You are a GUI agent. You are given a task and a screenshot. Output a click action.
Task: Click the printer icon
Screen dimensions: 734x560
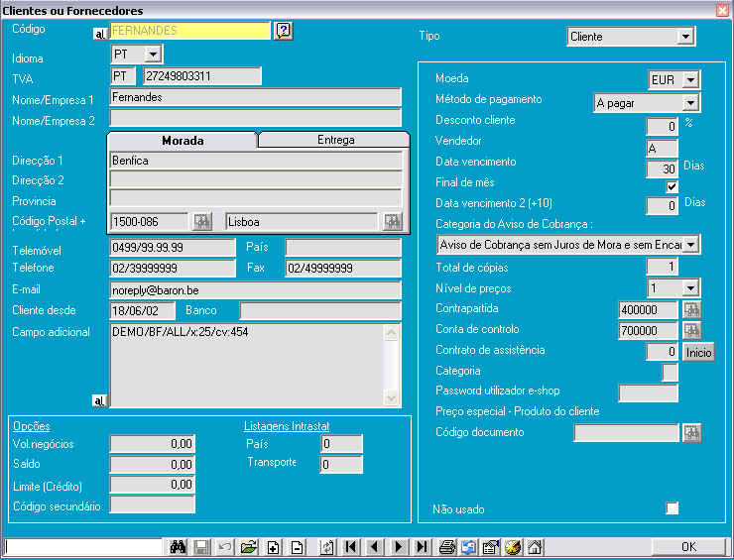(x=447, y=547)
